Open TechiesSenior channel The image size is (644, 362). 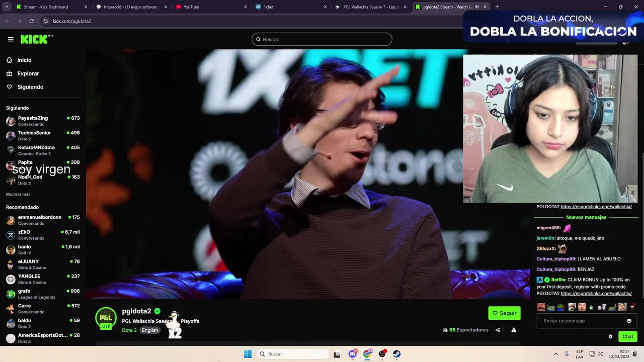(x=43, y=136)
